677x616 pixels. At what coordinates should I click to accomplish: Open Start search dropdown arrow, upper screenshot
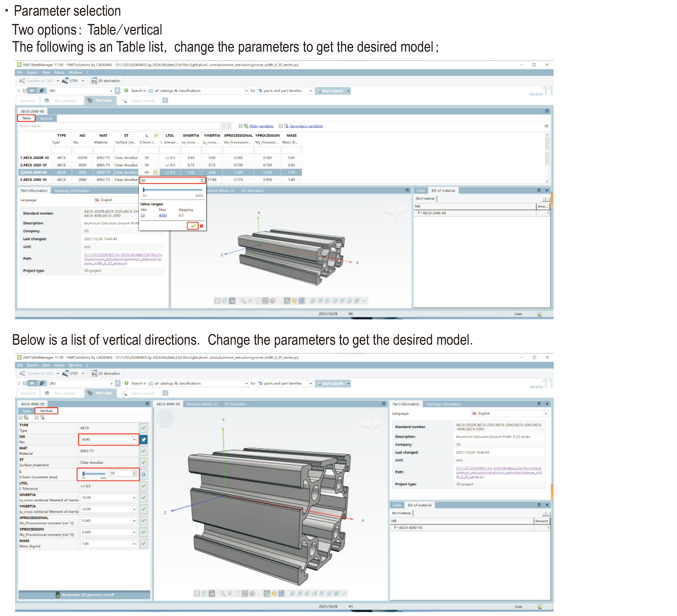pos(348,91)
